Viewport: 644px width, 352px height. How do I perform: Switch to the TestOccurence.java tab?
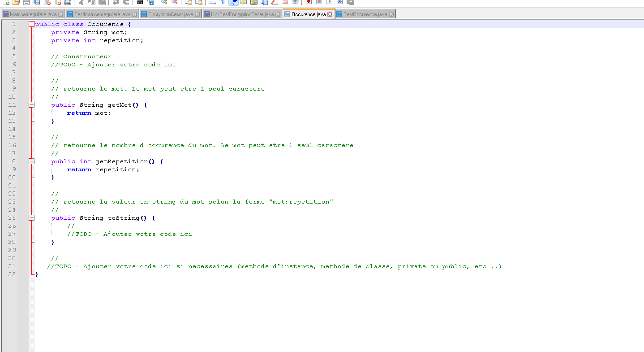tap(365, 13)
